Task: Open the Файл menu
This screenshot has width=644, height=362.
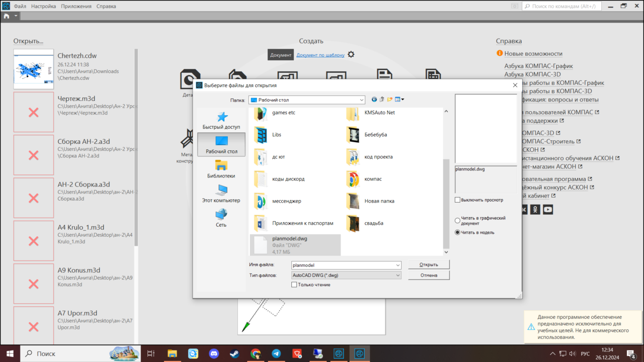Action: [20, 6]
